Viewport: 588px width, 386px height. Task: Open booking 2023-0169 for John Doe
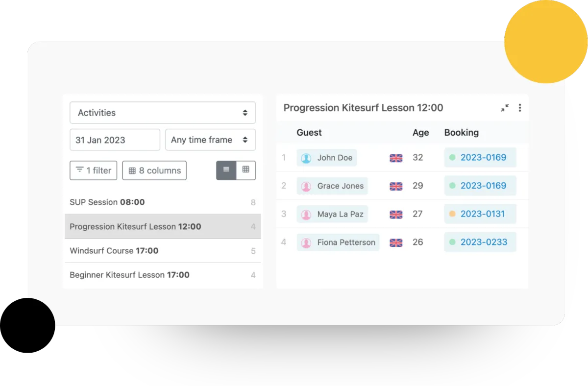pyautogui.click(x=480, y=158)
